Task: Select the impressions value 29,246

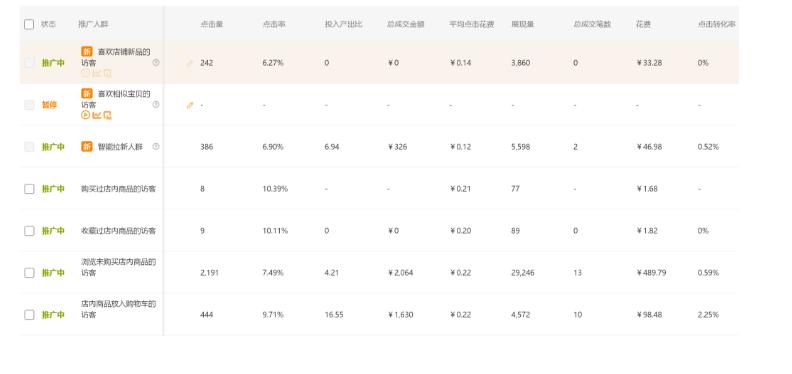Action: pyautogui.click(x=523, y=272)
